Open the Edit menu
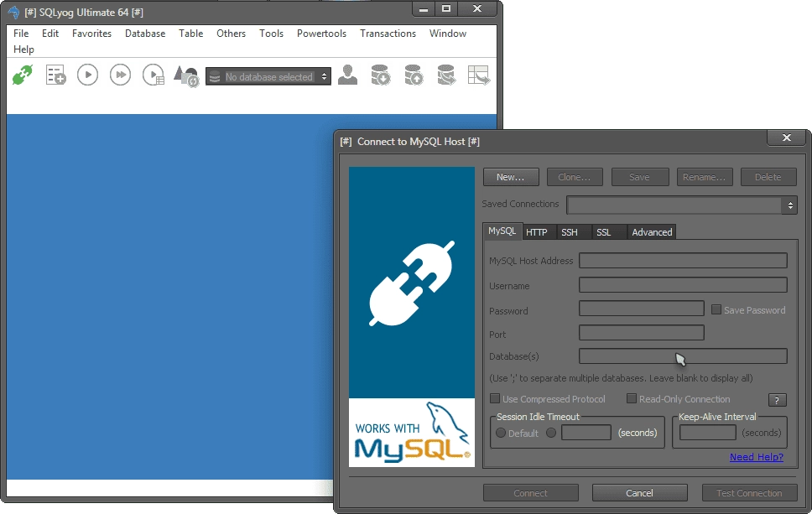This screenshot has width=812, height=514. 50,34
